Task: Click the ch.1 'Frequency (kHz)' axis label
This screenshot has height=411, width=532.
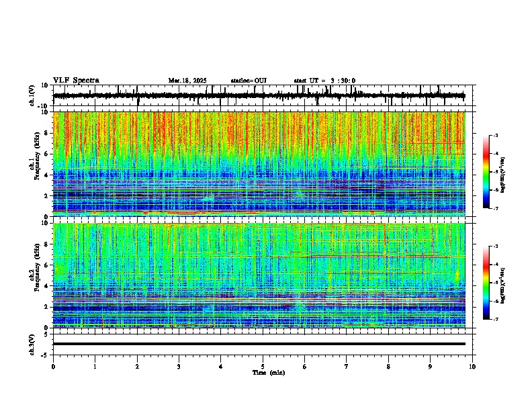Action: (x=37, y=156)
